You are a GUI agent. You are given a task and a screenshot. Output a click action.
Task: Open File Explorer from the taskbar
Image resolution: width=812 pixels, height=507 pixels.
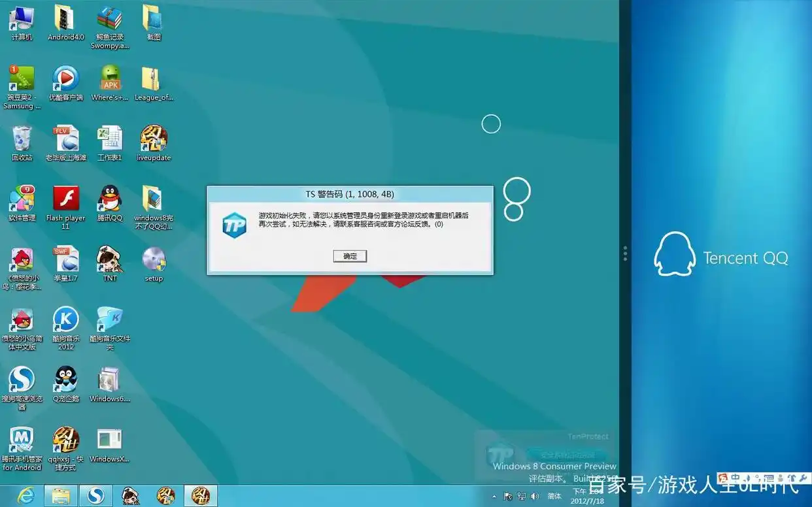[61, 496]
